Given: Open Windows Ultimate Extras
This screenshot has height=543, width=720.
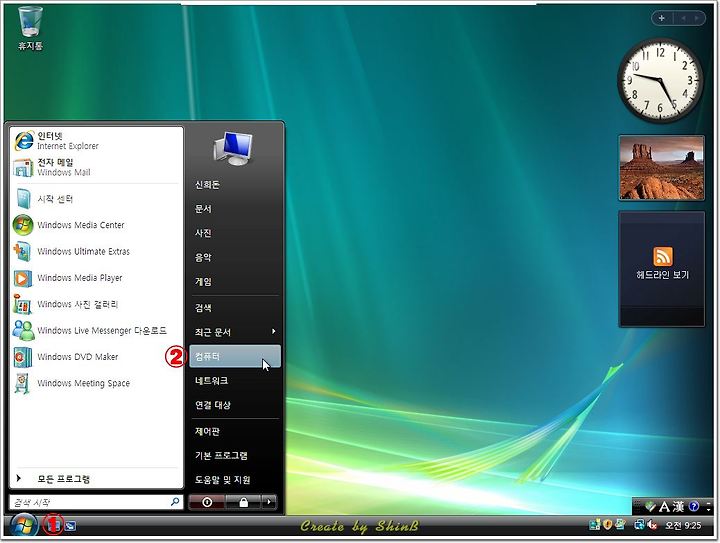Looking at the screenshot, I should 94,252.
